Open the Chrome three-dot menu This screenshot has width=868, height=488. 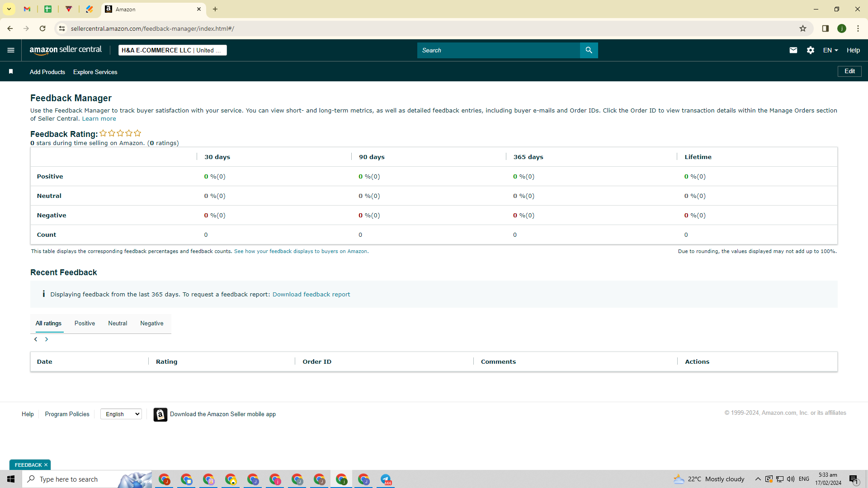(858, 28)
